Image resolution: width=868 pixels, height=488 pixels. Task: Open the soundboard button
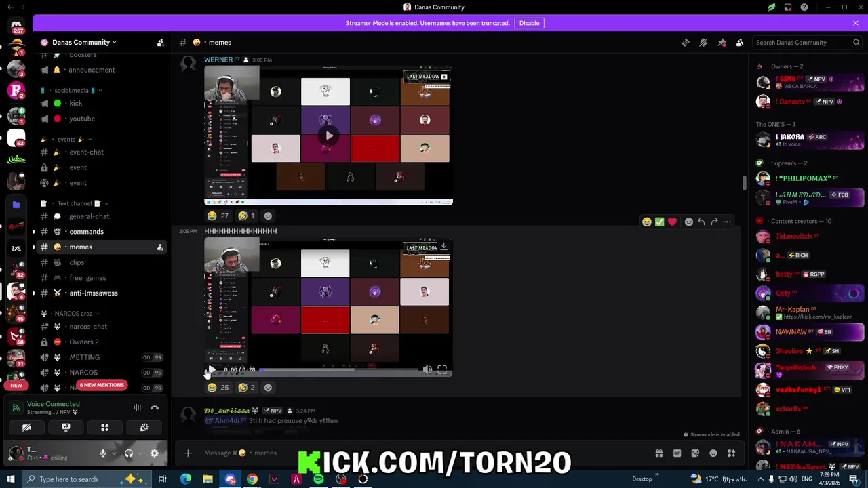tap(144, 428)
